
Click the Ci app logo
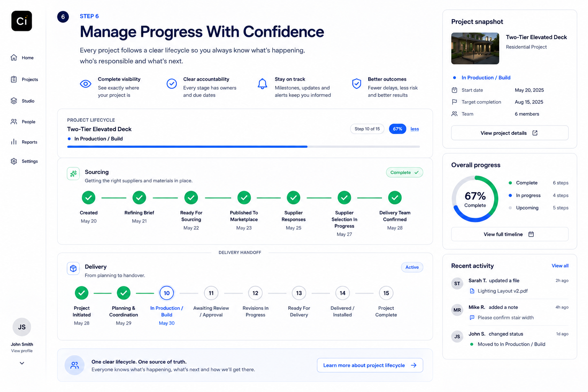coord(22,21)
